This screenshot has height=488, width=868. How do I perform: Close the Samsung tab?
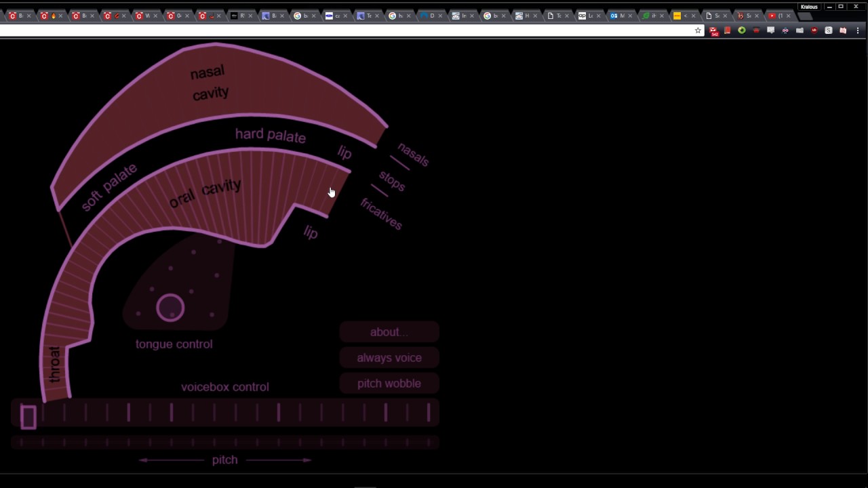345,16
